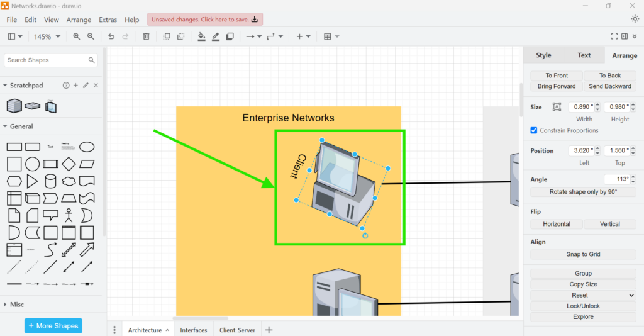Viewport: 644px width, 336px height.
Task: Toggle the Shadow toolbar icon
Action: coord(230,36)
